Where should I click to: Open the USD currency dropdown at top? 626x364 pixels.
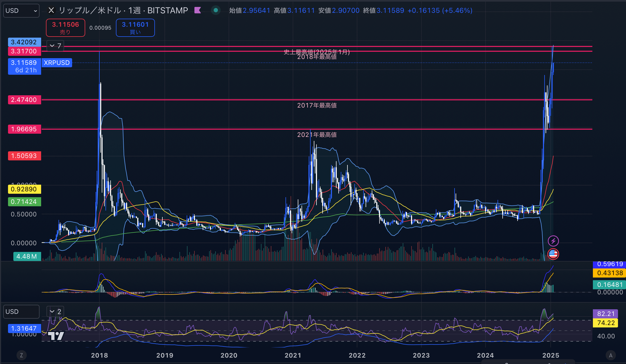click(21, 11)
